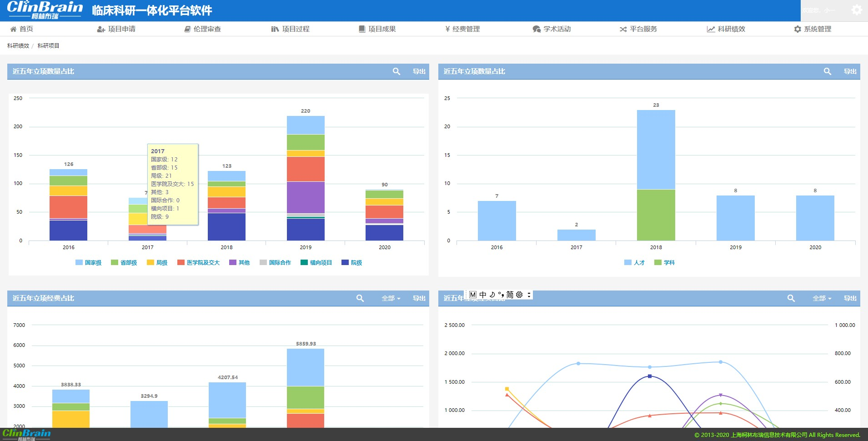The image size is (868, 441).
Task: Click the 2016 bar in the 人才 chart
Action: pos(497,220)
